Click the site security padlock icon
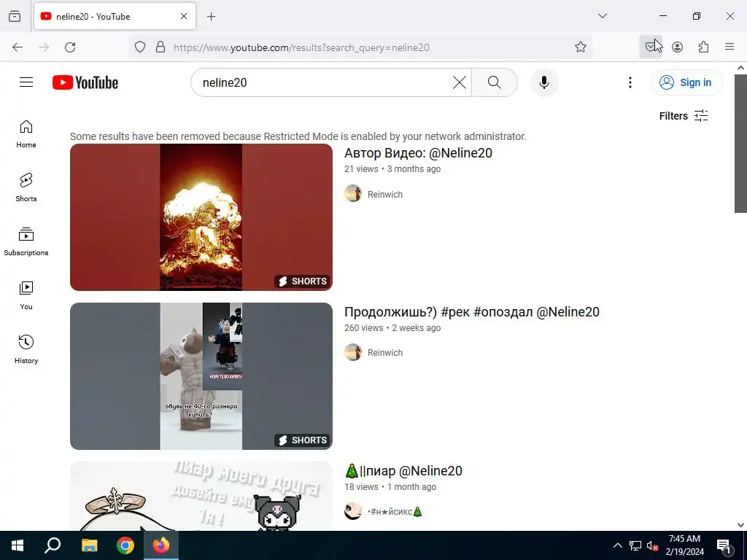This screenshot has width=747, height=560. pyautogui.click(x=160, y=47)
